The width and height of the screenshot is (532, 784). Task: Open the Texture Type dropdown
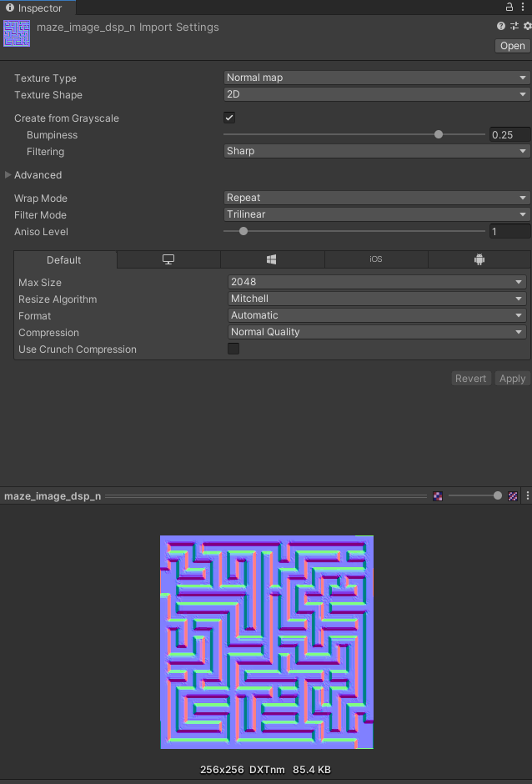click(x=377, y=78)
